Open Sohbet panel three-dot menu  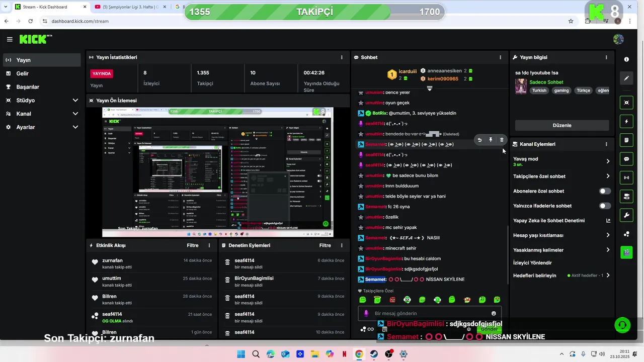click(x=500, y=57)
